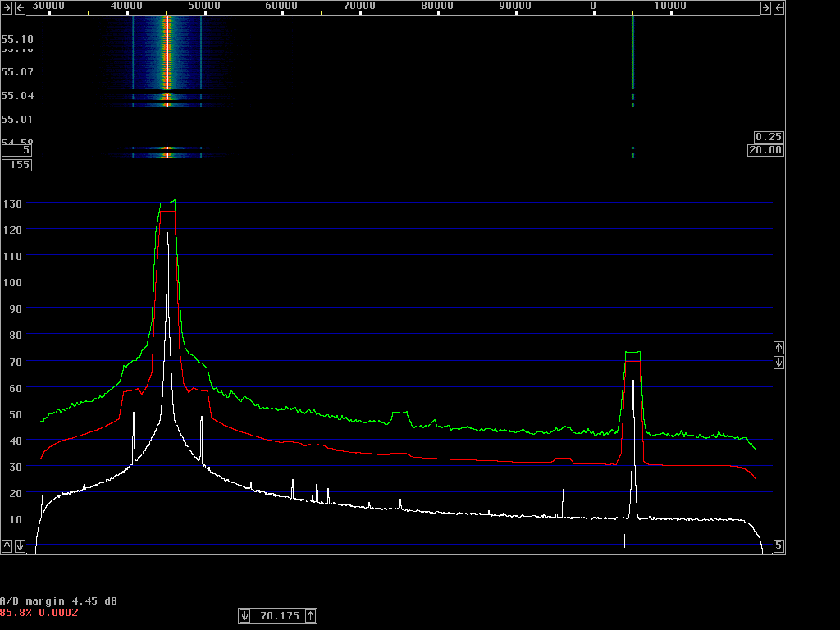The image size is (840, 630).
Task: Click the 55.07 waterfall time label
Action: tap(17, 72)
